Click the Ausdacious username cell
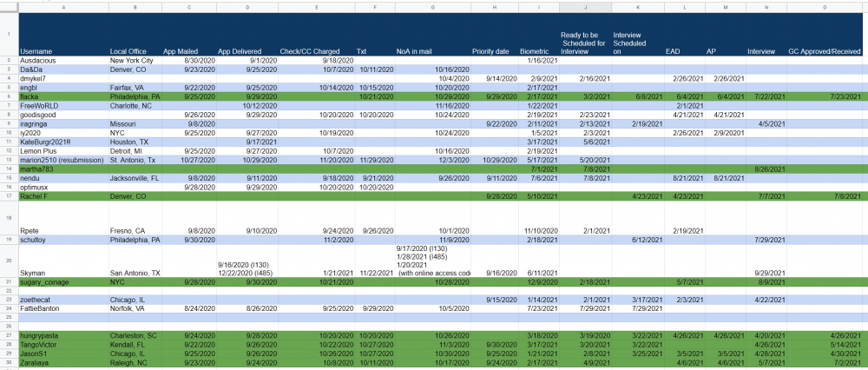Image resolution: width=868 pixels, height=370 pixels. pos(63,61)
